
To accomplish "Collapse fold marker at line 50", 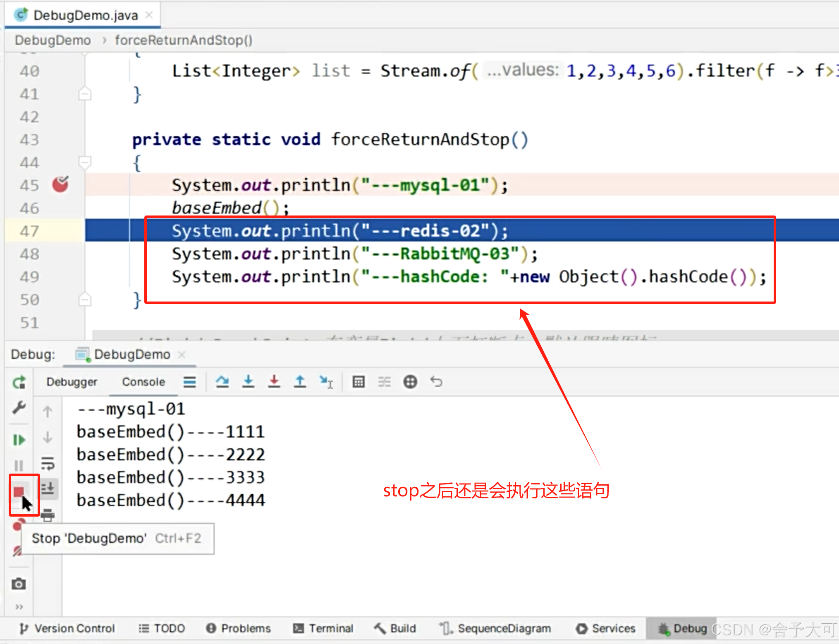I will [85, 299].
